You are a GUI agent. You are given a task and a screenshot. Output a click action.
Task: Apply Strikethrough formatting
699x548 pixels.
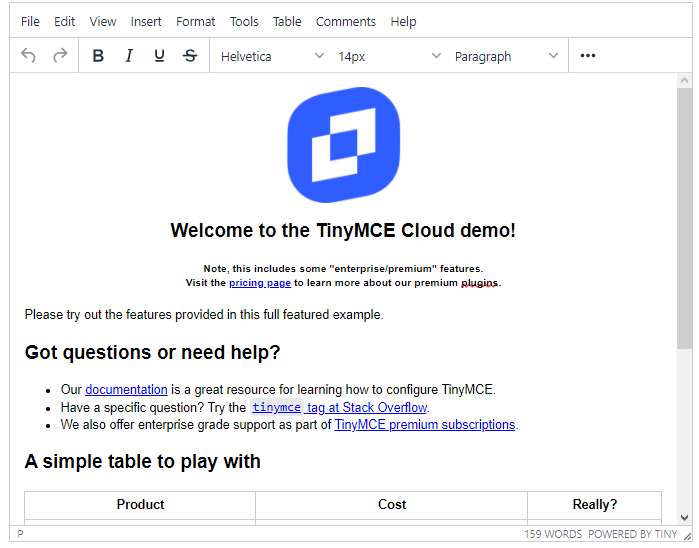(190, 56)
